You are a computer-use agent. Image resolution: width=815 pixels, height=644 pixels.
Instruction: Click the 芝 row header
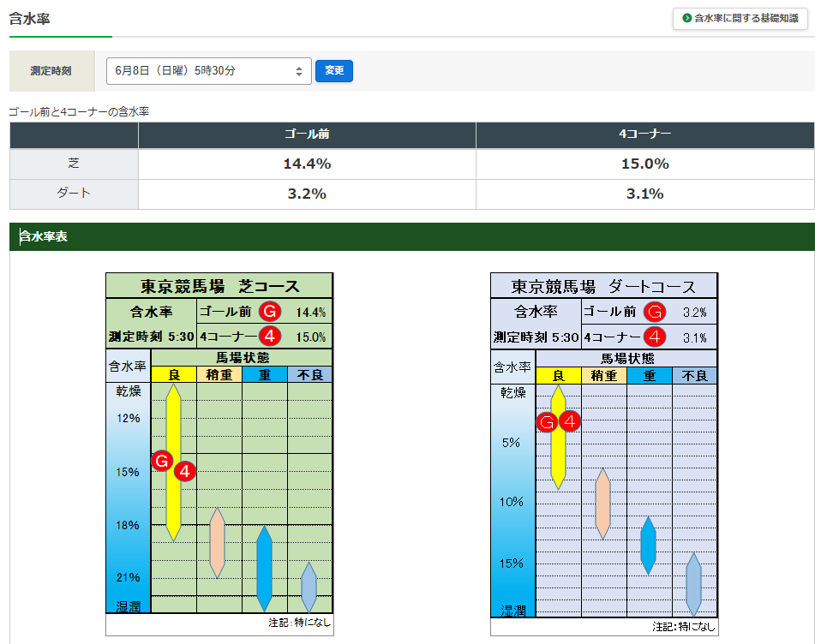74,164
